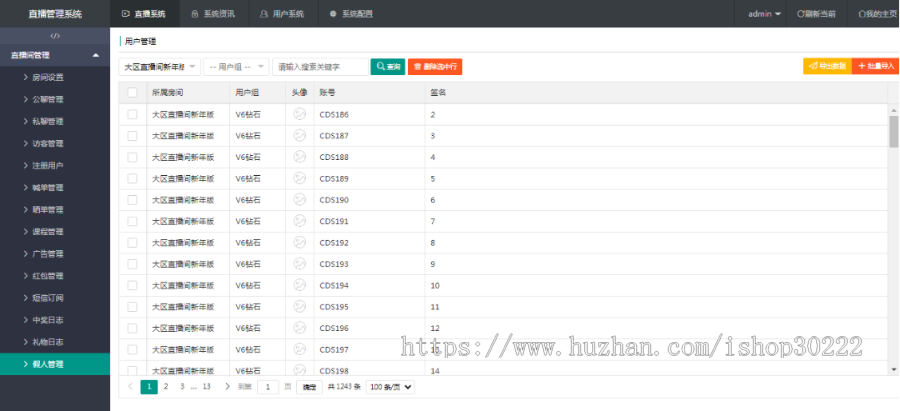Click the 我的主页 home icon
The width and height of the screenshot is (900, 411).
(863, 14)
